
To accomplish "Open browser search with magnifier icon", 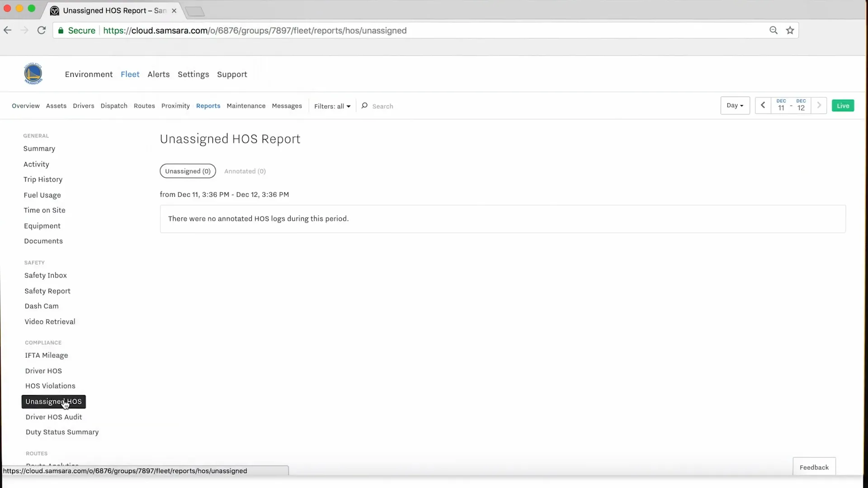I will 773,30.
